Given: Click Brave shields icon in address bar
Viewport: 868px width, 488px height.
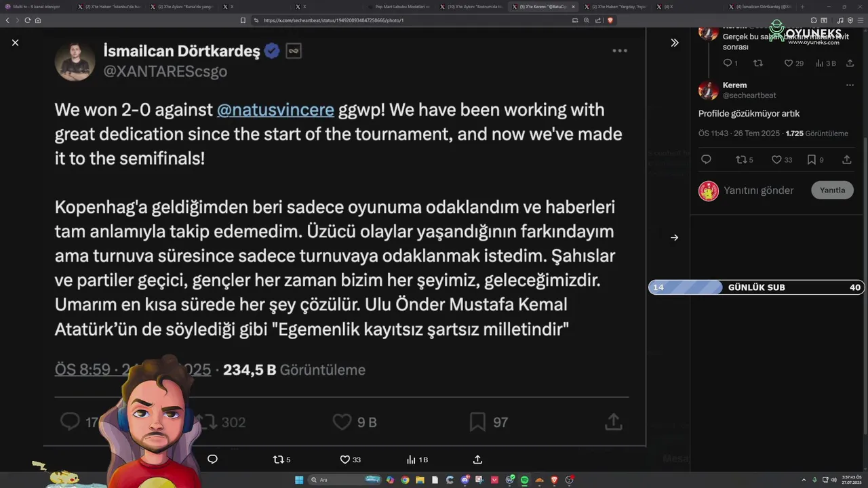Looking at the screenshot, I should (x=610, y=20).
